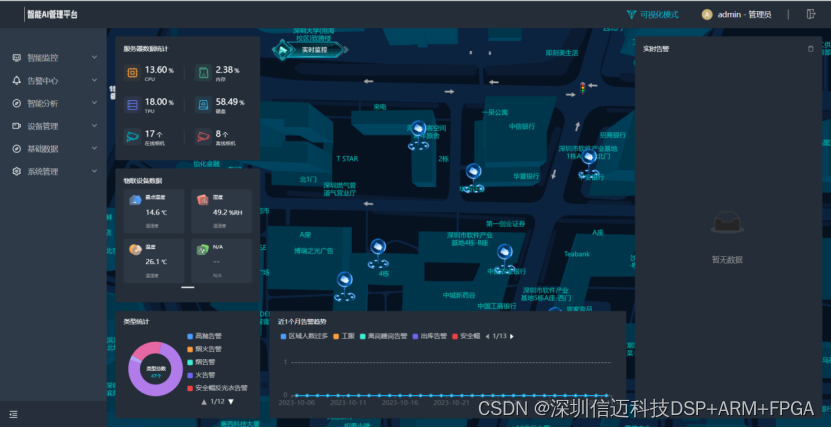Screen dimensions: 831x428
Task: Click the 硬盘 disk usage icon
Action: pos(203,104)
